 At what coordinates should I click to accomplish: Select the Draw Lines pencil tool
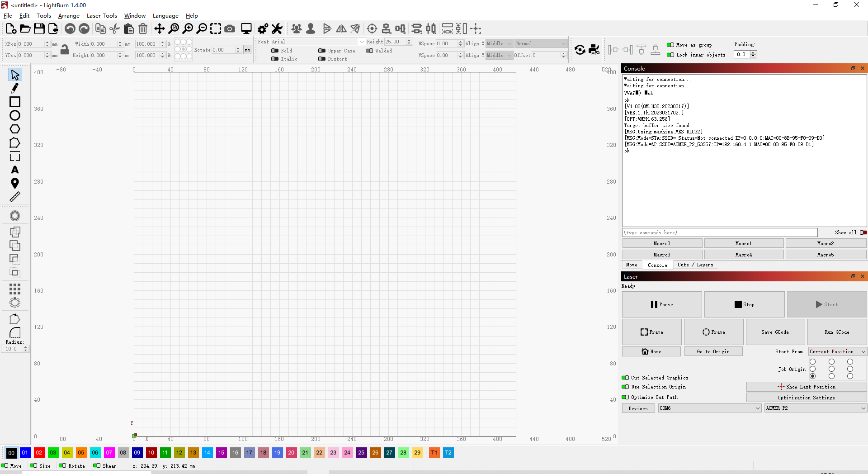click(x=15, y=88)
